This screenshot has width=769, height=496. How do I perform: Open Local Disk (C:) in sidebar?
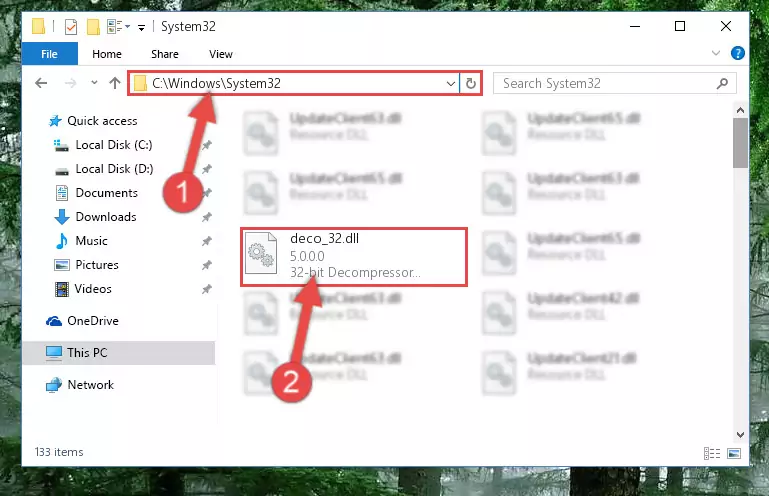[114, 145]
